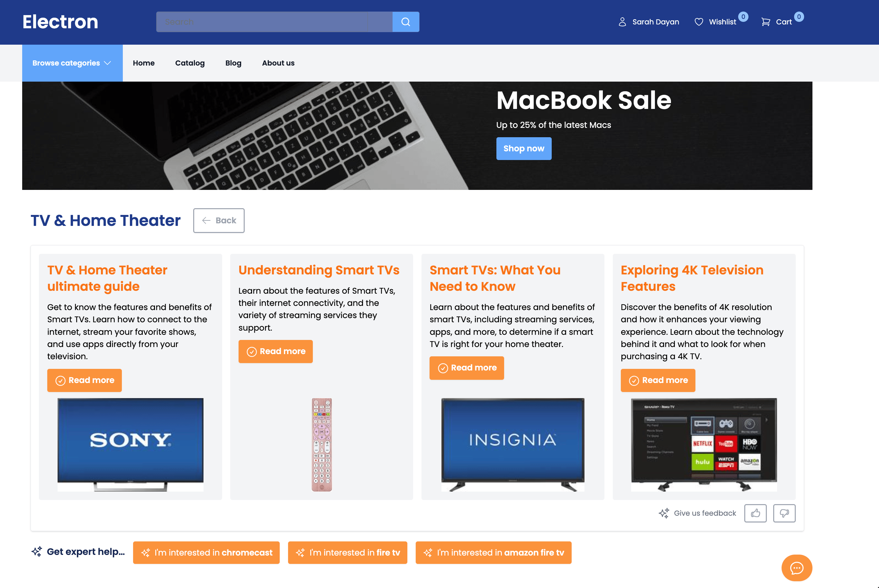Click the Sony TV thumbnail image
The width and height of the screenshot is (879, 588).
pos(130,445)
